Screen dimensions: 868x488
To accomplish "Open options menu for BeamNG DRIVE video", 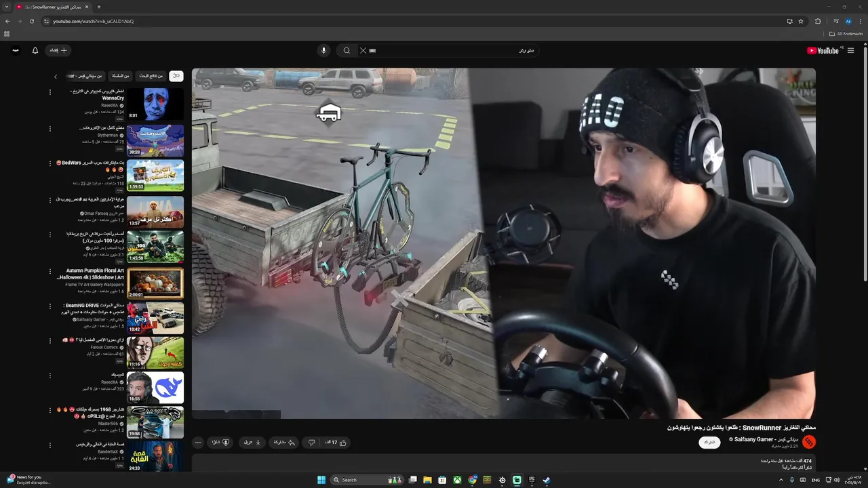I will (50, 306).
